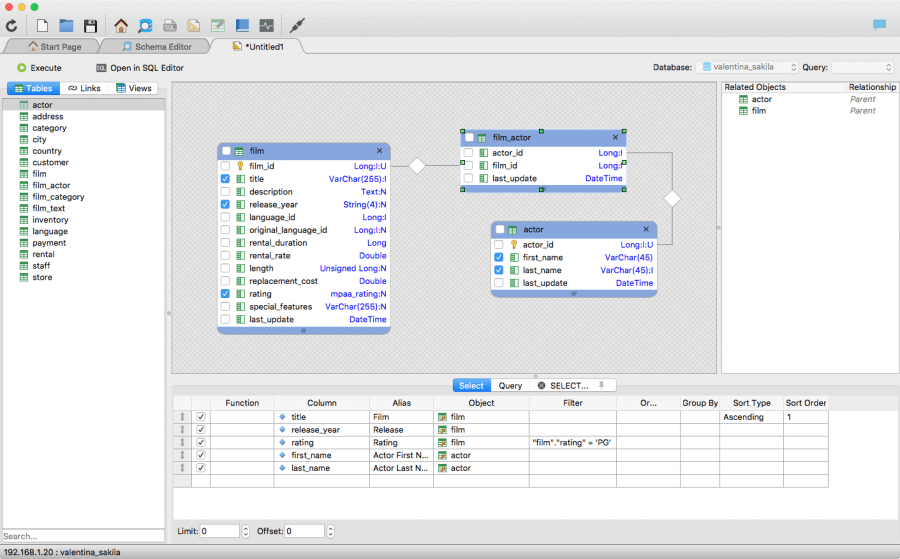This screenshot has height=559, width=900.
Task: Uncheck the rating field in film
Action: 225,294
